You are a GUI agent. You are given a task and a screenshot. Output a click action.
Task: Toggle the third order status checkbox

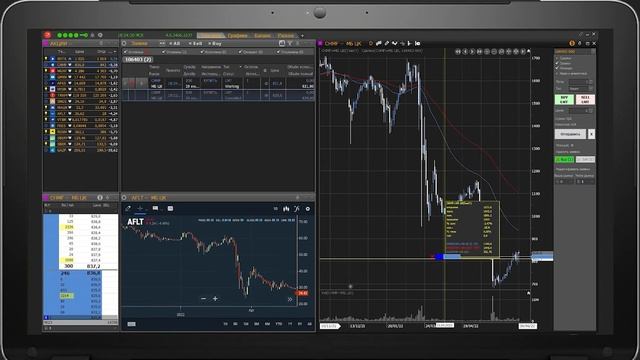pos(202,52)
